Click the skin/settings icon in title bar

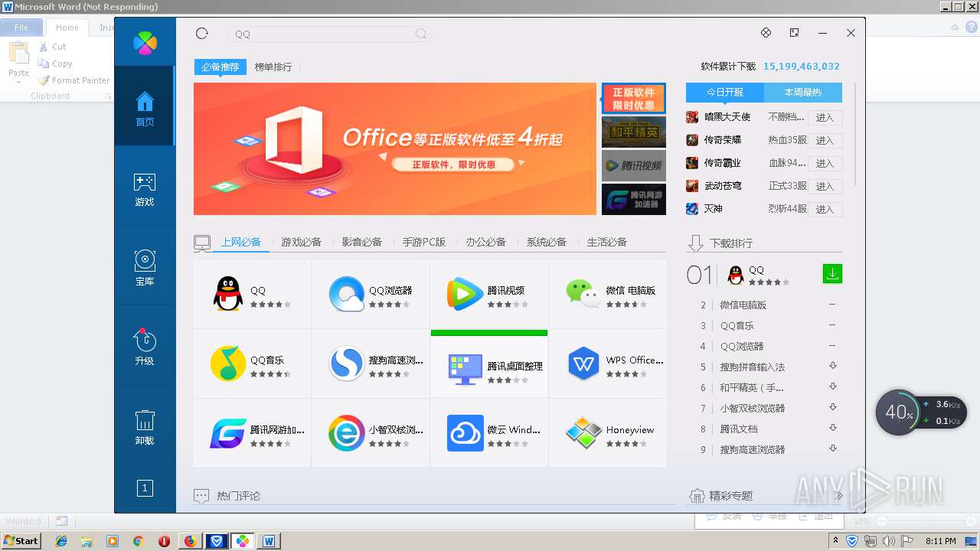(x=766, y=33)
